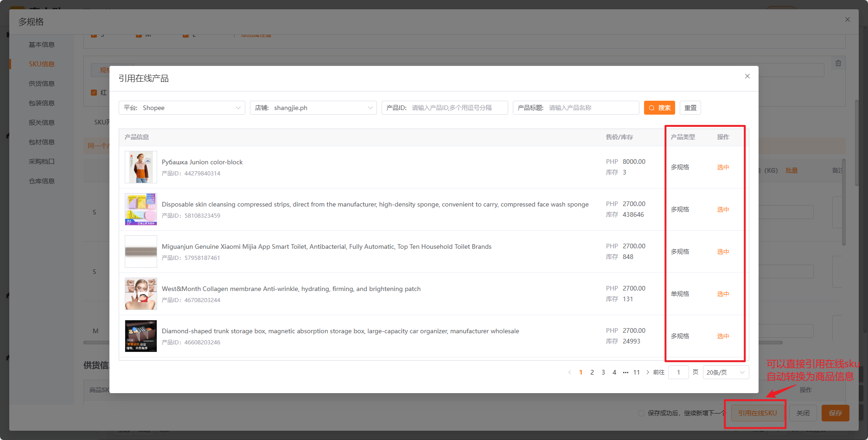This screenshot has width=868, height=440.
Task: Click thumbnail of Disposable skin cleansing strips
Action: pyautogui.click(x=141, y=209)
